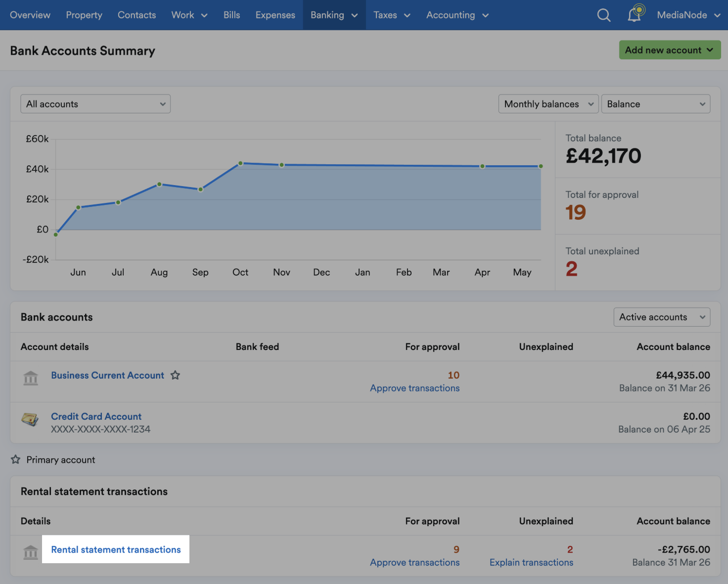Open the notifications bell
This screenshot has width=728, height=584.
coord(635,14)
